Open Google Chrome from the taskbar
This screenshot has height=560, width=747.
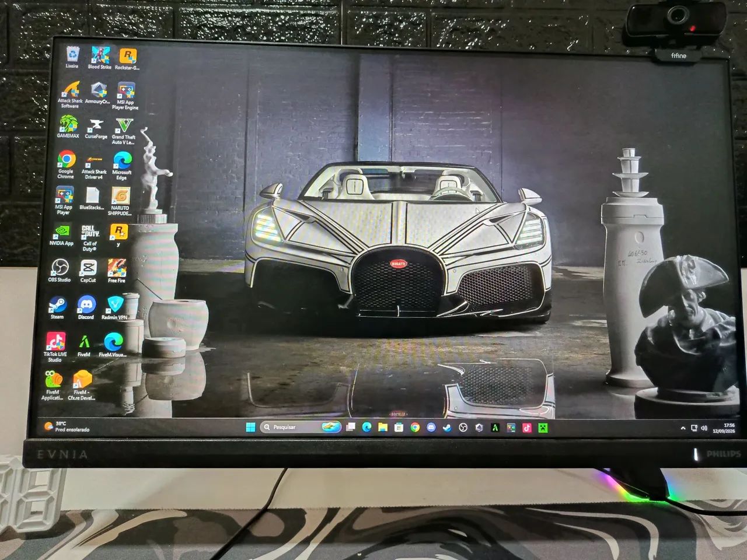click(415, 428)
